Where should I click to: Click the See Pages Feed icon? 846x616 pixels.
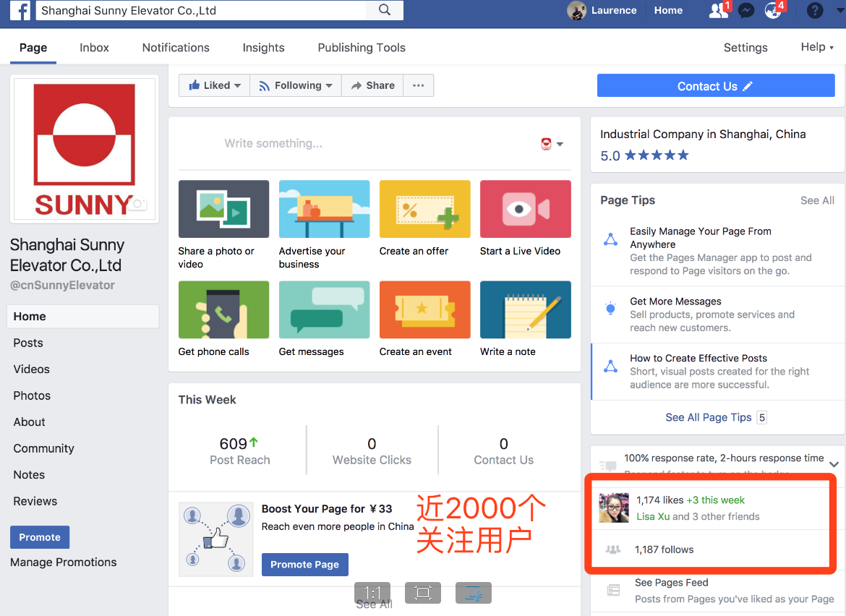[613, 590]
